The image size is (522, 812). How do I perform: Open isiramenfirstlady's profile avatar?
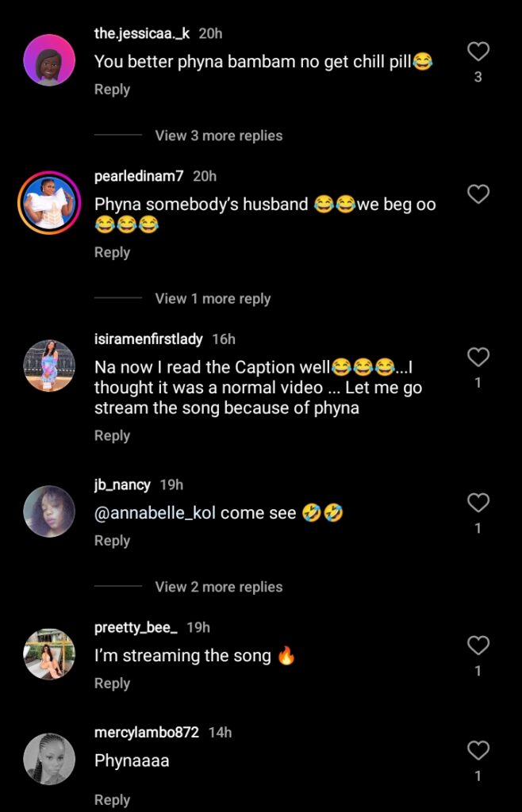[x=49, y=366]
